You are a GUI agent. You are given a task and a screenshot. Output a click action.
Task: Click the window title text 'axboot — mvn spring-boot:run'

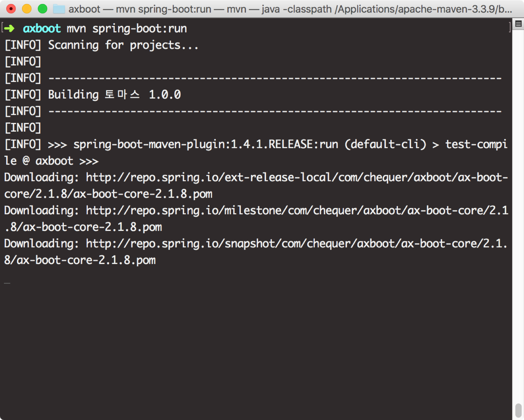(140, 9)
